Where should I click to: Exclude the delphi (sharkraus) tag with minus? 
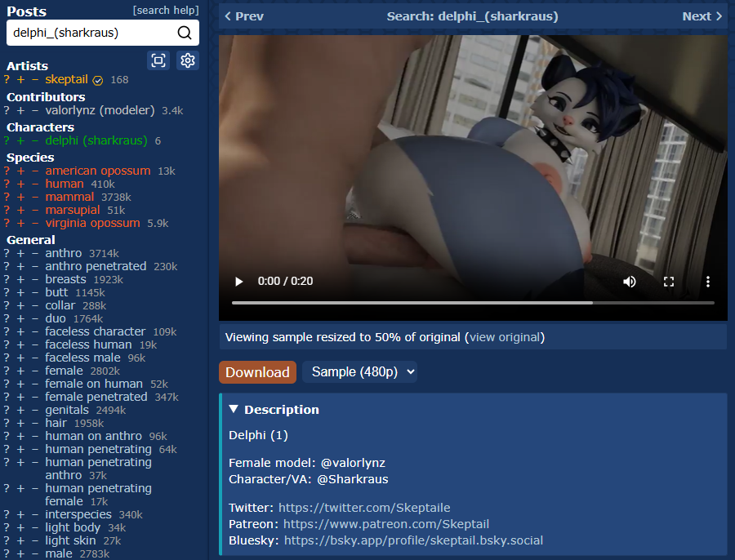[x=35, y=140]
